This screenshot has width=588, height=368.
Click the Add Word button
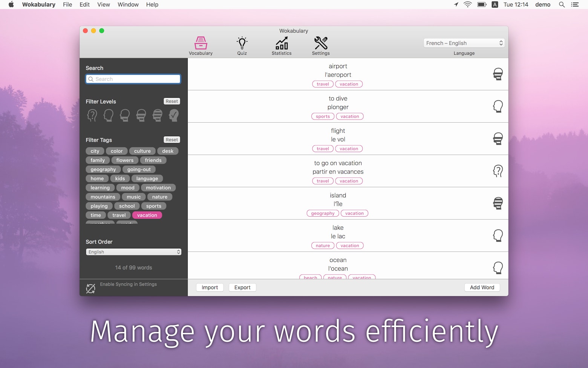pos(482,287)
